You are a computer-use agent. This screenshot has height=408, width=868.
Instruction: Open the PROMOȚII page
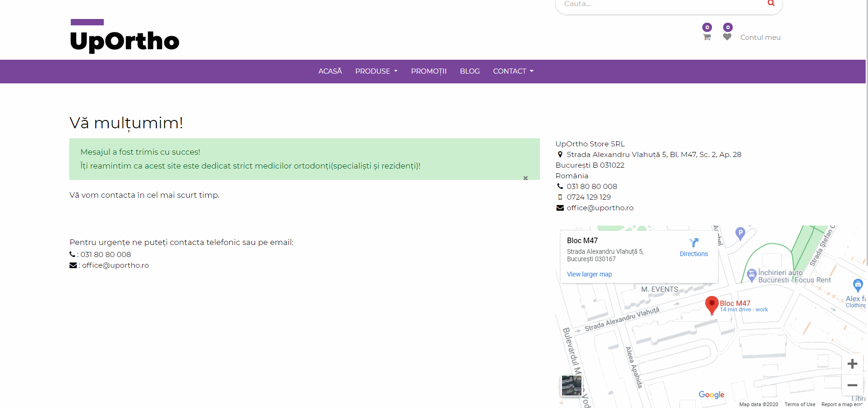[x=429, y=71]
